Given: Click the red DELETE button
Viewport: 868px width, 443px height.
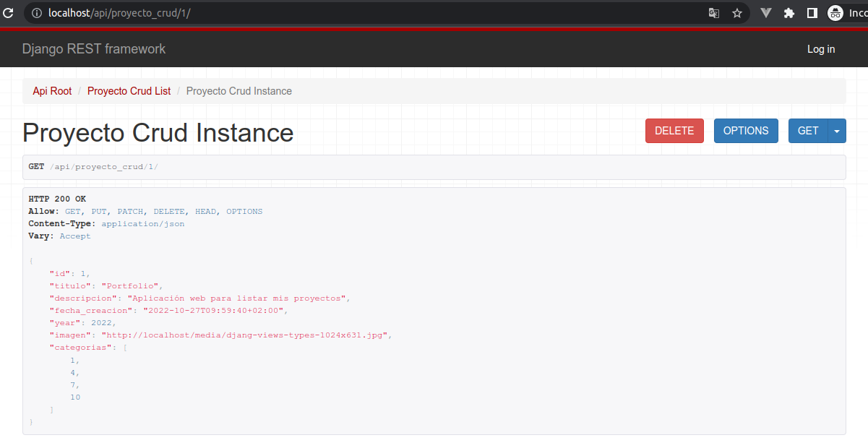Looking at the screenshot, I should [674, 131].
